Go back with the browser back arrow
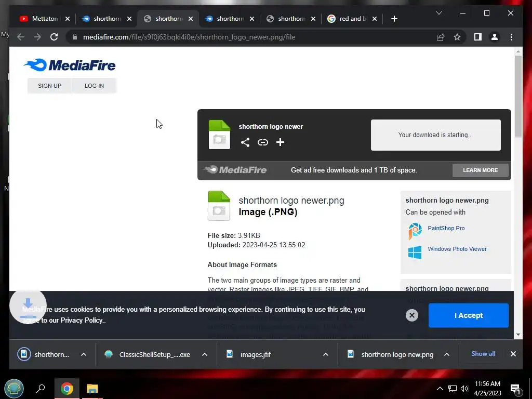 (x=21, y=37)
